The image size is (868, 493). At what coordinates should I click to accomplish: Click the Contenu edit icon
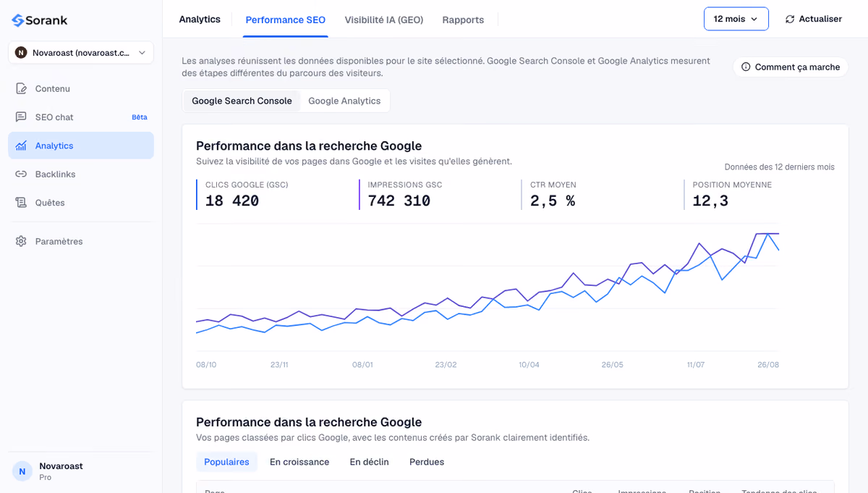[x=21, y=88]
